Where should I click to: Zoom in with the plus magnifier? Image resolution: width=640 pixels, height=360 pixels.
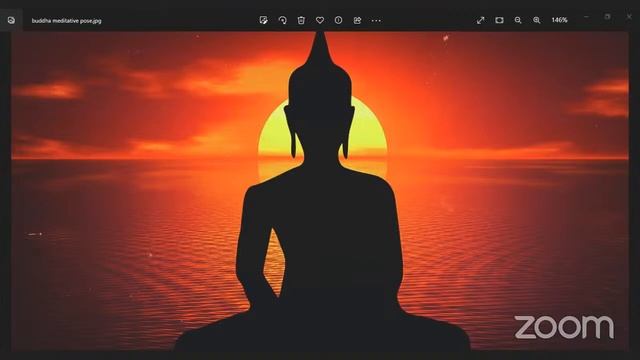tap(537, 20)
